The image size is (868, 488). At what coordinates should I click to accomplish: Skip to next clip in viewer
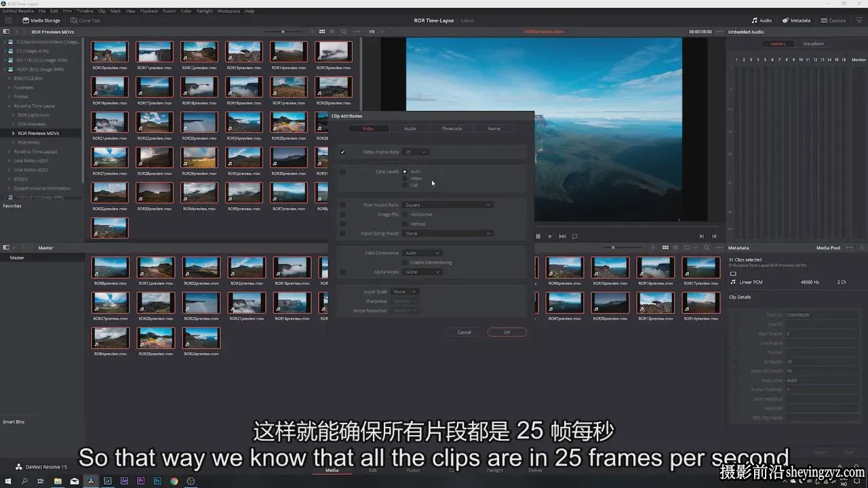click(x=562, y=237)
